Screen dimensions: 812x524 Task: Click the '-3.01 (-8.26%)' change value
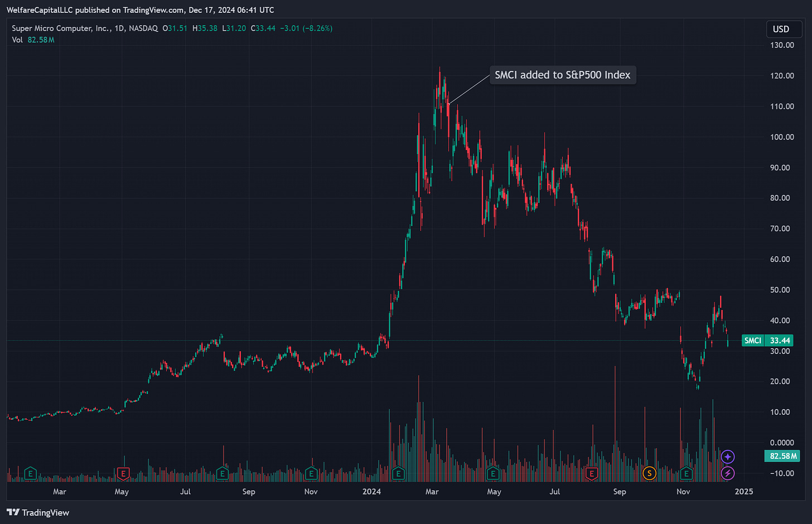tap(306, 28)
